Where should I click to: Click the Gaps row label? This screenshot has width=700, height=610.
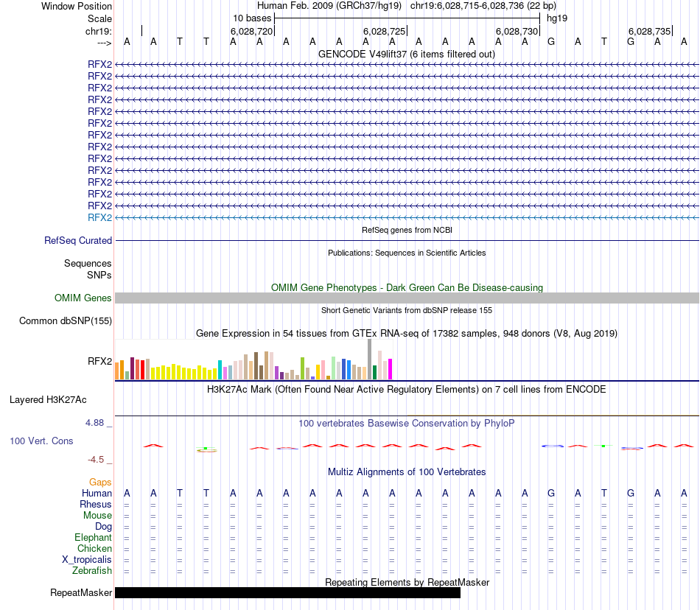100,483
